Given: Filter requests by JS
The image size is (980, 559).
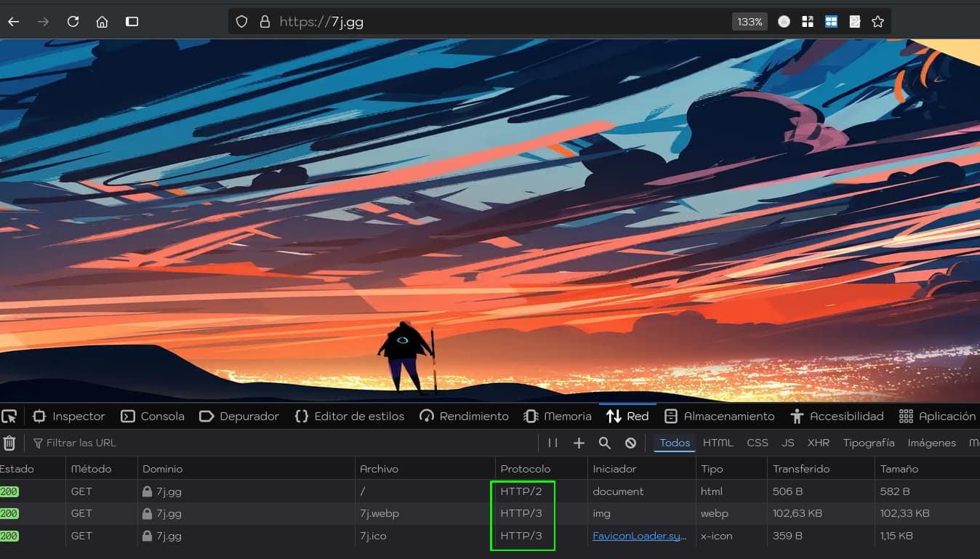Looking at the screenshot, I should pyautogui.click(x=788, y=443).
